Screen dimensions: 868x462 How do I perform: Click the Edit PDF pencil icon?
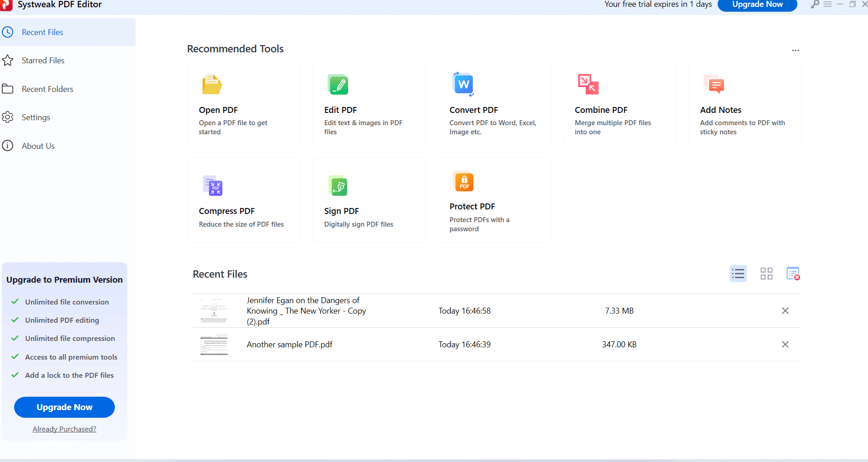point(338,85)
